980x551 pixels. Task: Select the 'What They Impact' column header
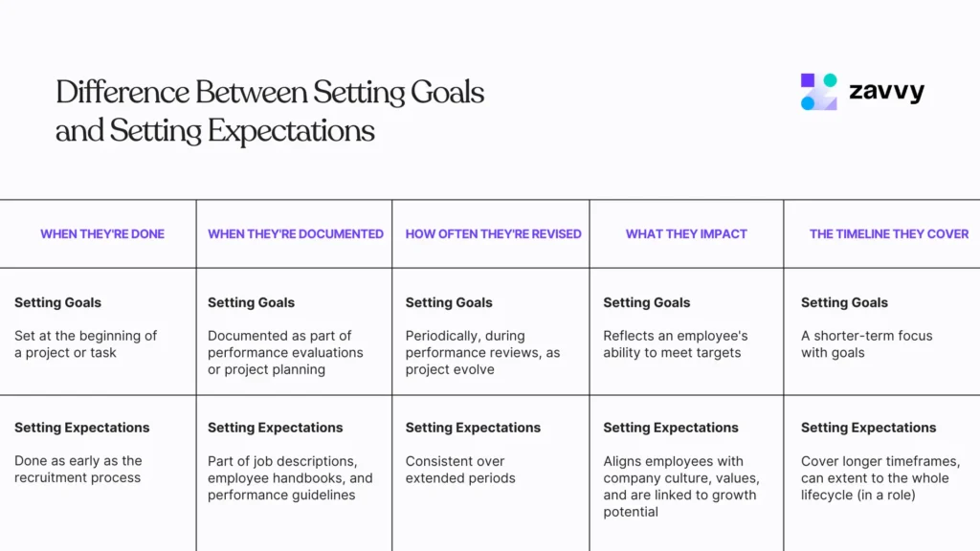[686, 234]
